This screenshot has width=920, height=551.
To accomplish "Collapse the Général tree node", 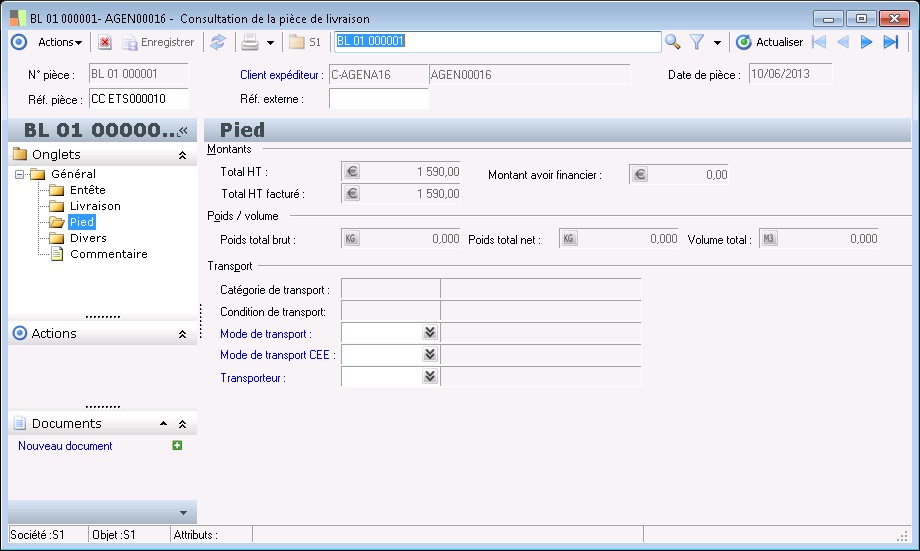I will (x=20, y=174).
